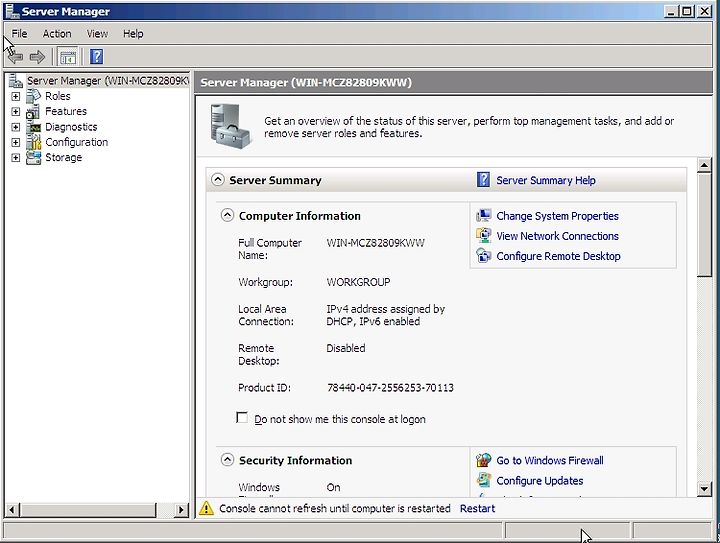Click the WORKGROUP value text
The height and width of the screenshot is (543, 720).
(x=358, y=282)
